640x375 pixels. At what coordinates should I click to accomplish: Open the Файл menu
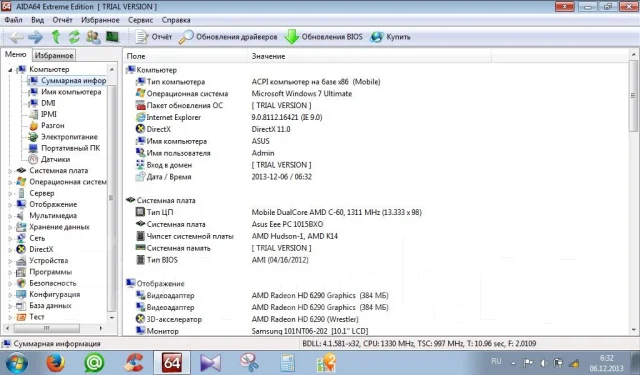point(13,20)
